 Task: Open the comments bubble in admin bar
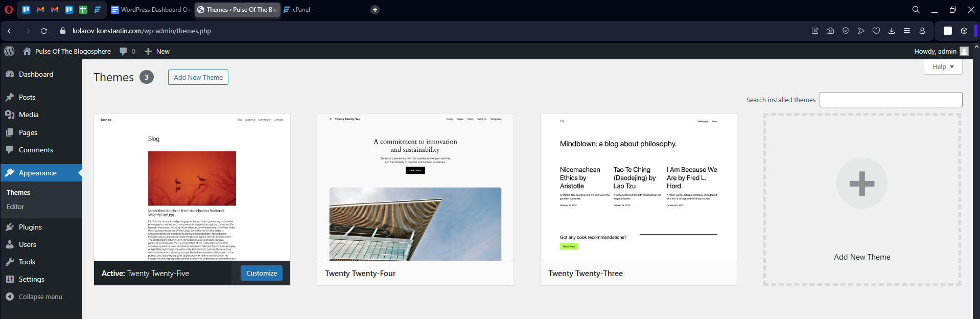click(127, 51)
